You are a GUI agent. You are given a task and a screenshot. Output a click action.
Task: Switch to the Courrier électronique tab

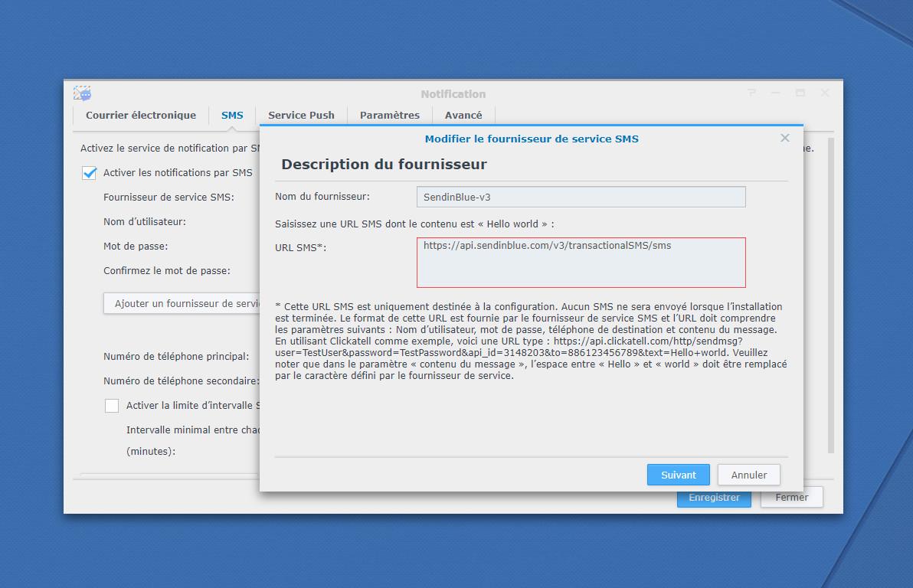(x=141, y=116)
